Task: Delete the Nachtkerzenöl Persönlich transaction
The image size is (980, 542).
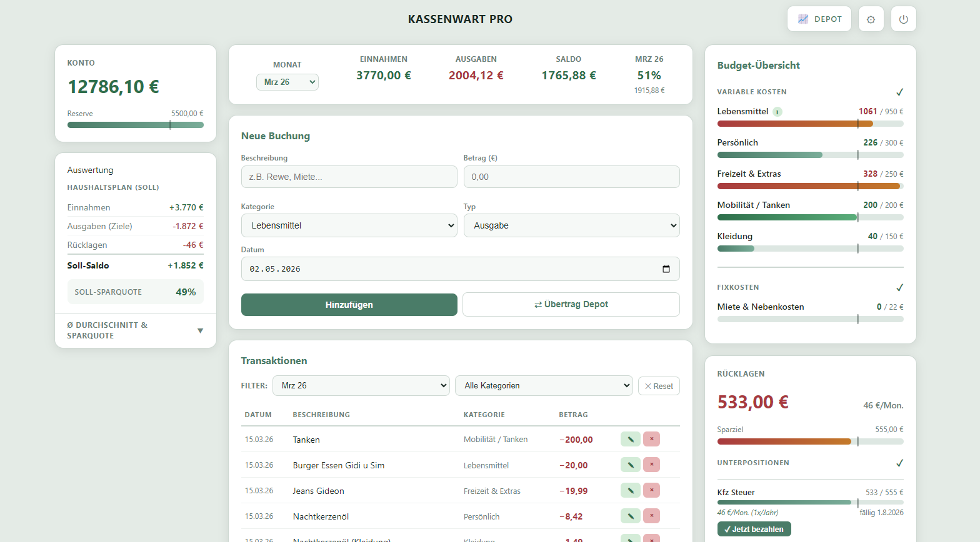Action: (651, 516)
